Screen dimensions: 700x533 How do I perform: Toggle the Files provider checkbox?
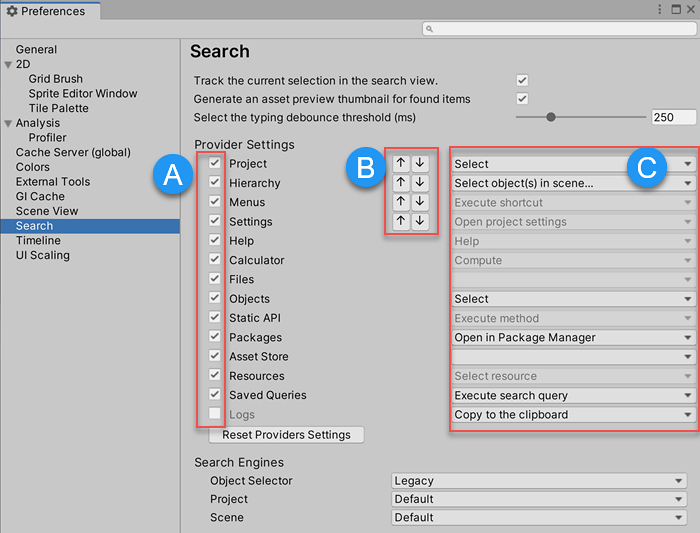[215, 279]
